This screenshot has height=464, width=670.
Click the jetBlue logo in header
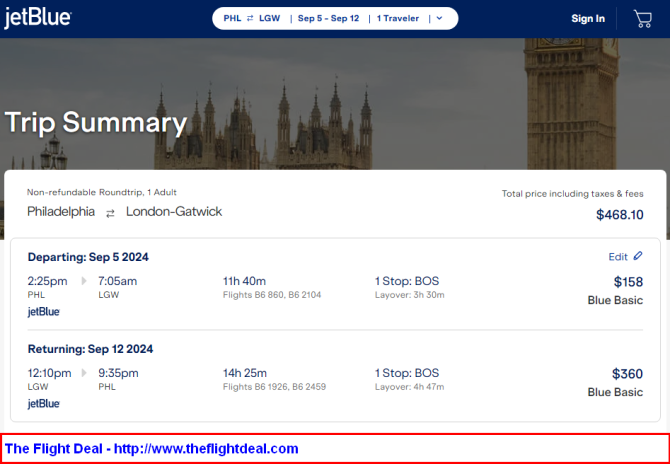[38, 18]
